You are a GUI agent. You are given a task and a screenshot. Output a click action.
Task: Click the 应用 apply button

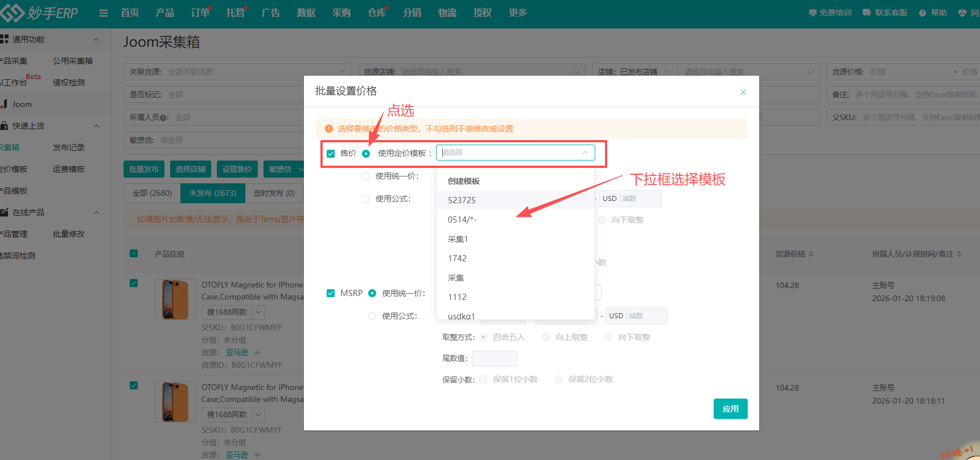point(730,409)
